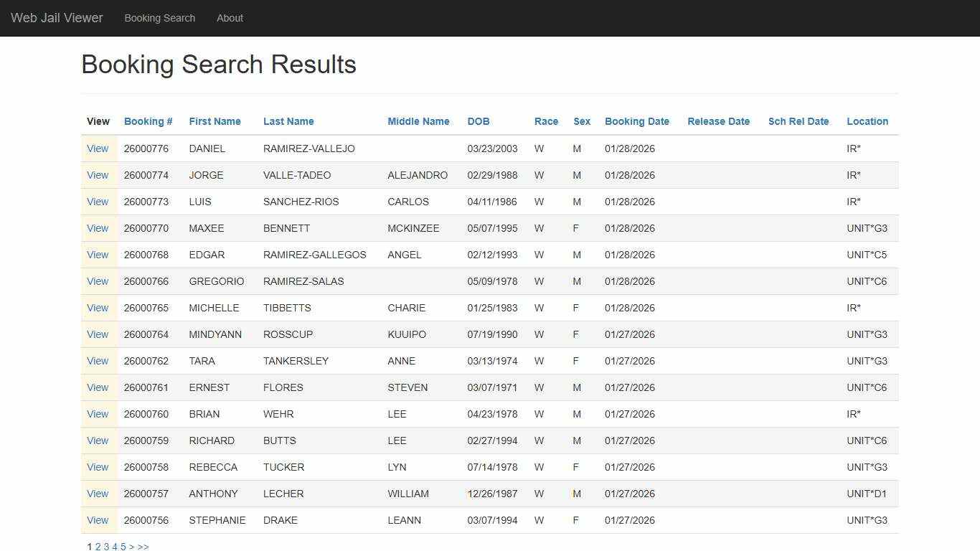Image resolution: width=980 pixels, height=551 pixels.
Task: Open the About page
Action: point(230,18)
